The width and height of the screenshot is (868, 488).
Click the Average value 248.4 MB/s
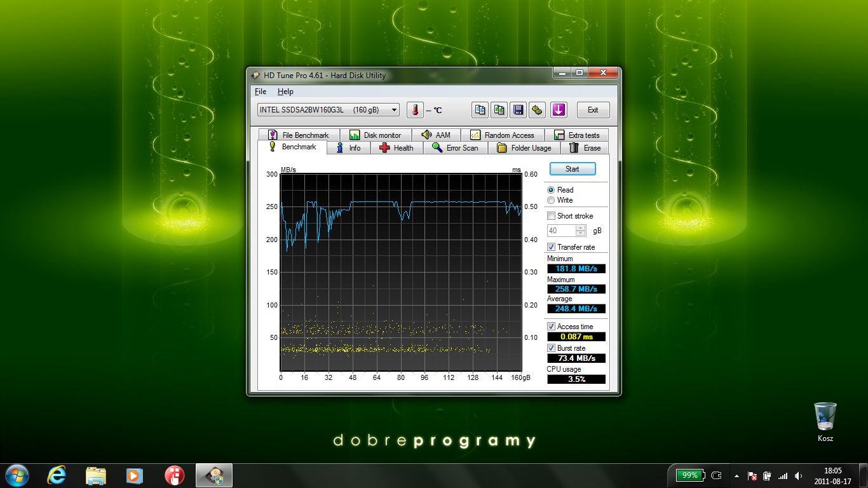(576, 309)
